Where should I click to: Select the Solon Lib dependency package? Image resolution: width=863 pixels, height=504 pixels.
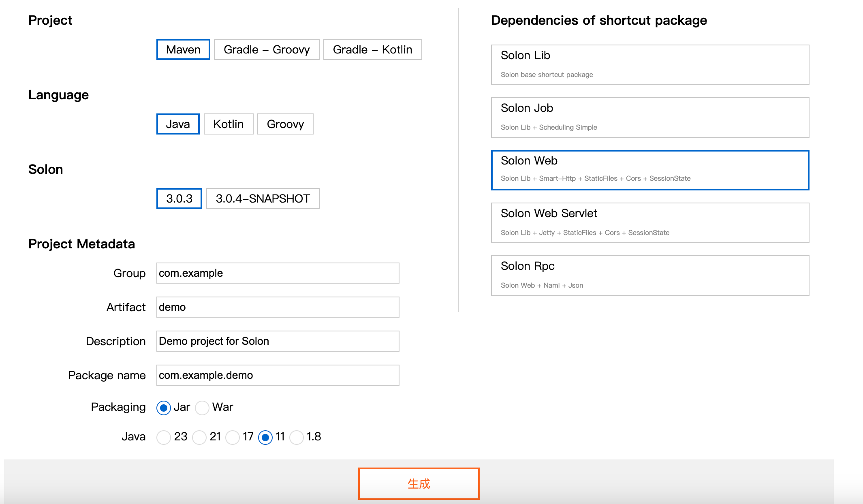coord(650,65)
